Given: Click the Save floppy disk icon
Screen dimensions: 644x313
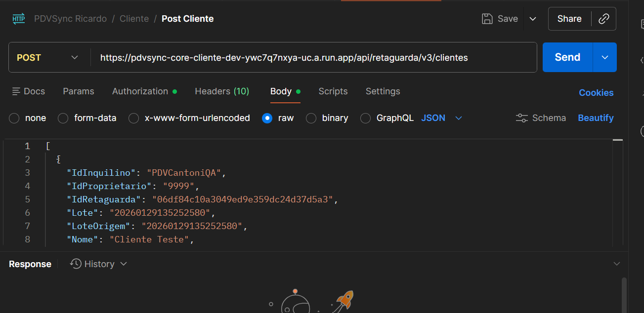Looking at the screenshot, I should (487, 19).
